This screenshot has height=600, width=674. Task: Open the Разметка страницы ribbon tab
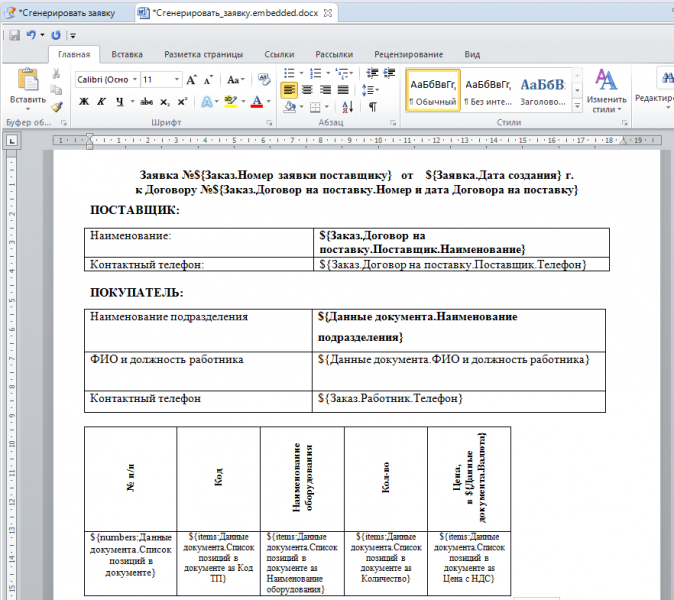(x=203, y=55)
